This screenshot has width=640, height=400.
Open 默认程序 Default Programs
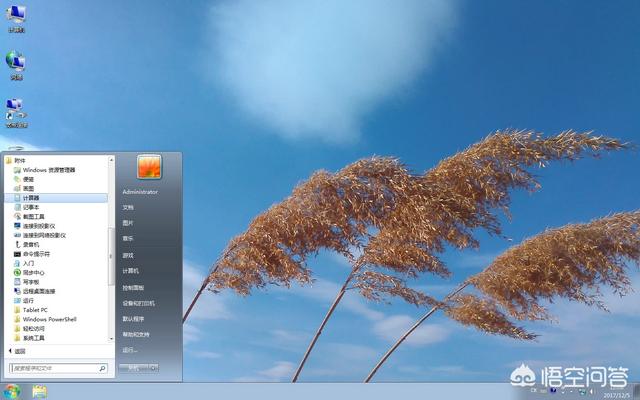coord(133,319)
